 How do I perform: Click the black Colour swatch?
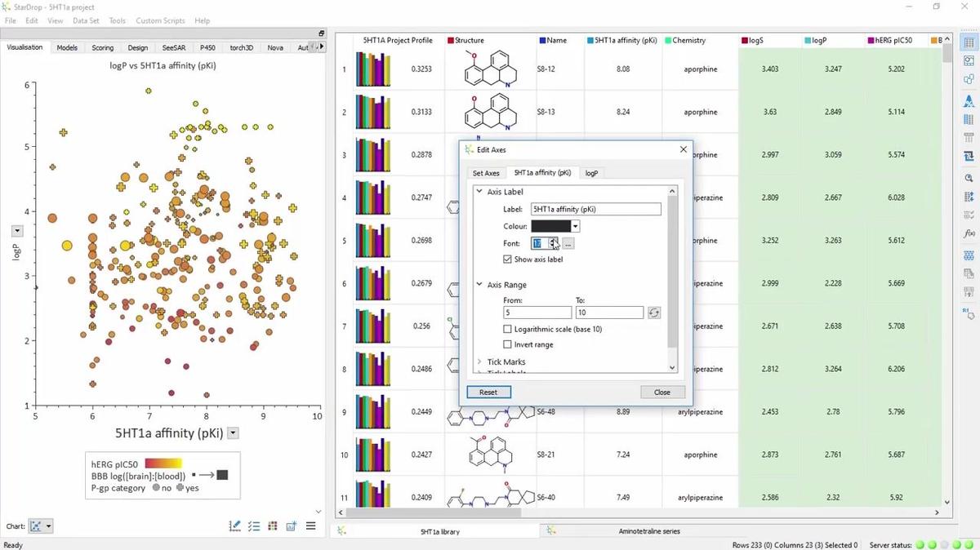[551, 226]
